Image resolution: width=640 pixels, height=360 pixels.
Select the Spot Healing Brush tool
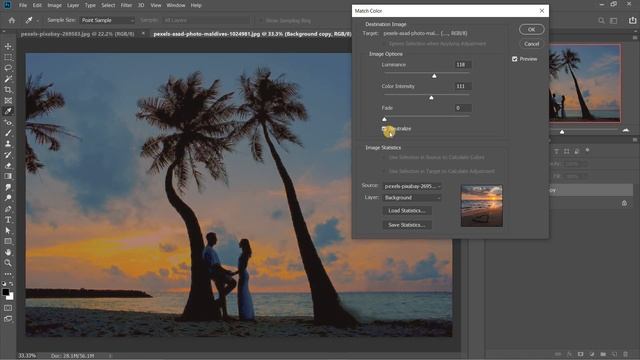(x=8, y=122)
